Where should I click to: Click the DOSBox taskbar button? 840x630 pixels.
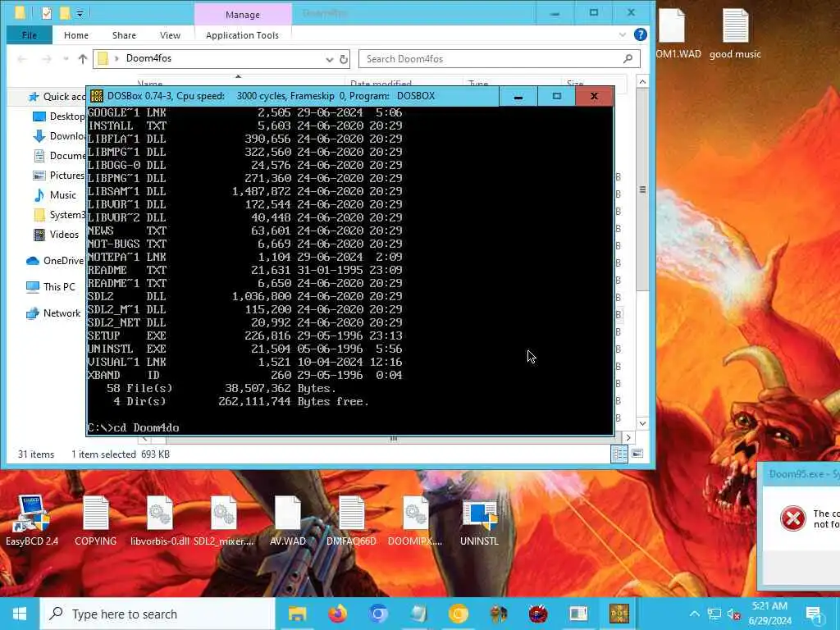[619, 614]
